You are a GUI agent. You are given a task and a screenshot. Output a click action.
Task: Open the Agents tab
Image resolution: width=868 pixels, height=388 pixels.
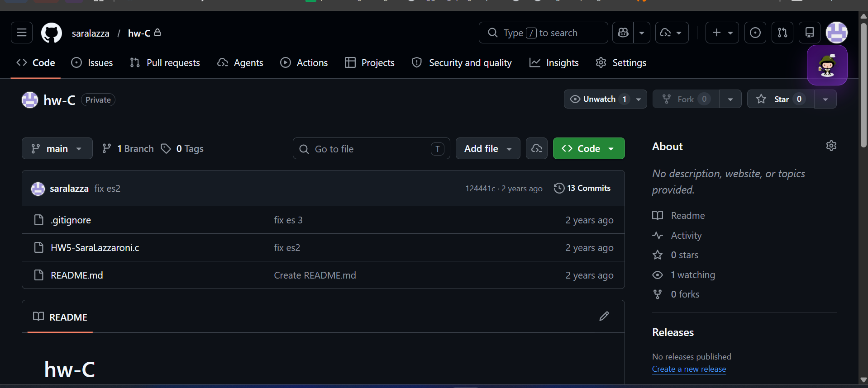pyautogui.click(x=240, y=63)
